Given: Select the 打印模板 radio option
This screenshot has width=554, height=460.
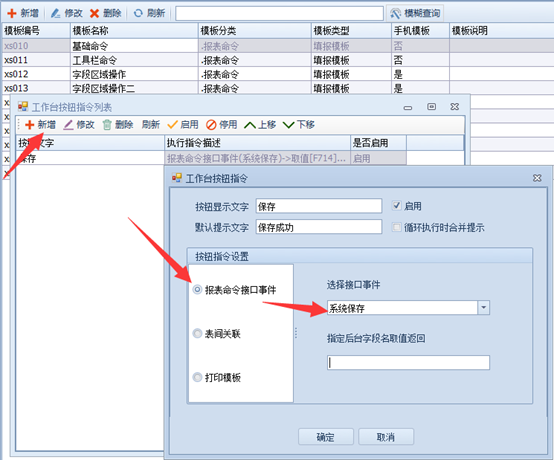Looking at the screenshot, I should point(197,377).
